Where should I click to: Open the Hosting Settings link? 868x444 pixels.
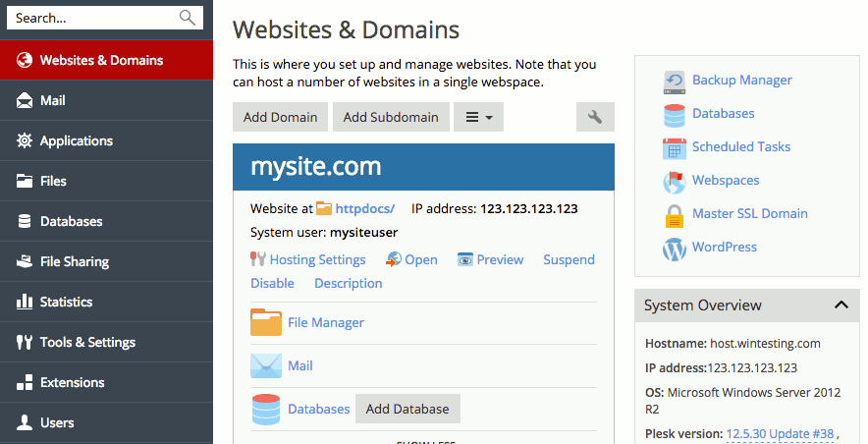pyautogui.click(x=317, y=259)
